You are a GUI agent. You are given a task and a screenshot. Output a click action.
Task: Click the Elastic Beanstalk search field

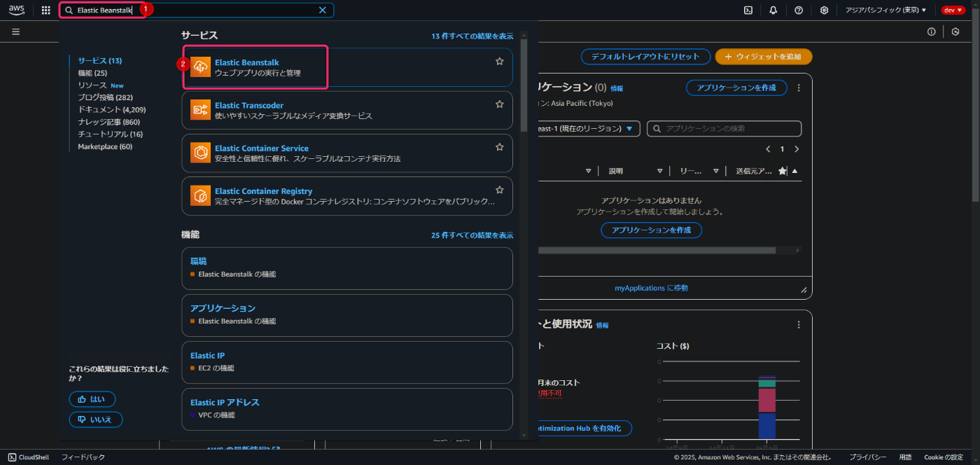click(196, 11)
